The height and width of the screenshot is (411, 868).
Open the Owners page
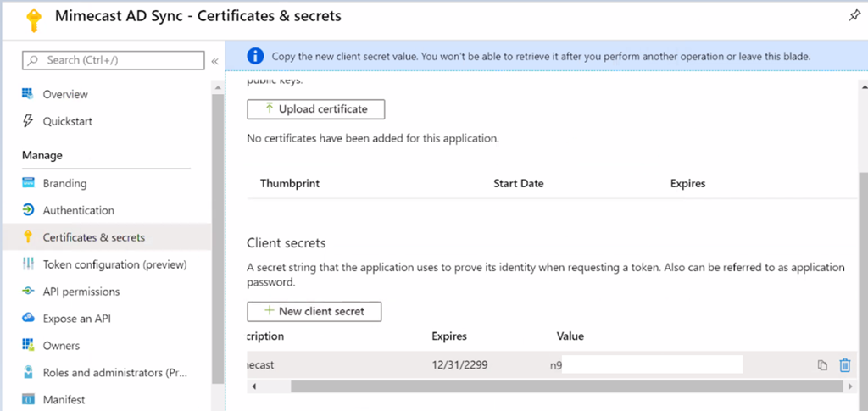(x=61, y=346)
